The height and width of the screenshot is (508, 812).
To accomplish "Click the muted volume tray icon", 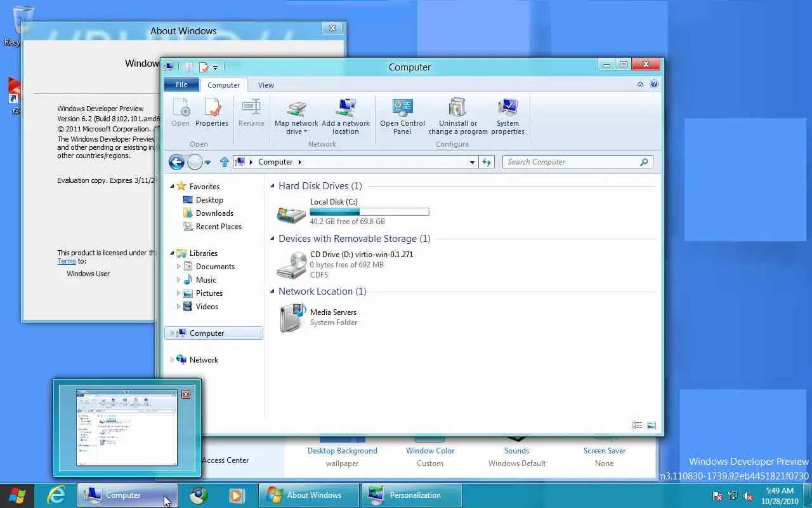I will point(749,496).
